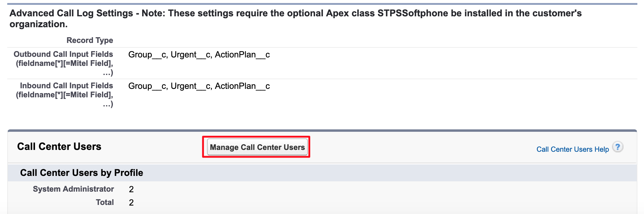Click Group__c in Outbound Call Input Fields
Viewport: 644px width, 214px height.
click(x=148, y=55)
